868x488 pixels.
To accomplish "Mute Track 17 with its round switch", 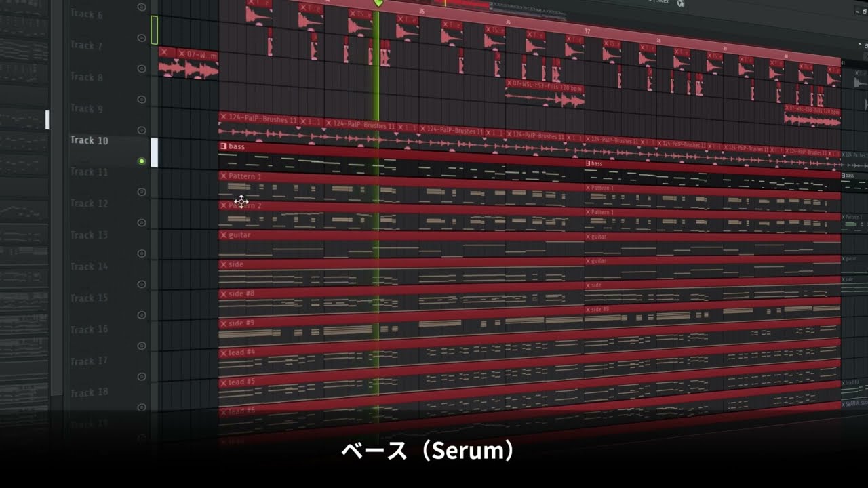I will click(142, 376).
